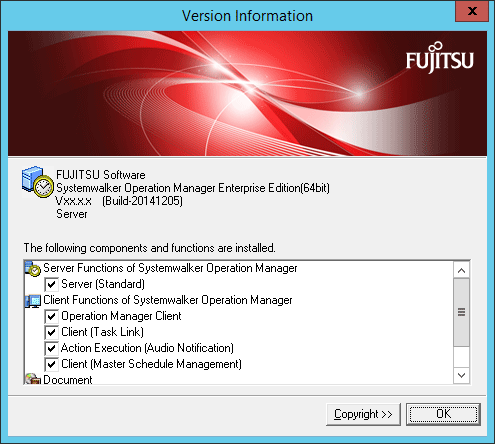Click the Document group icon
The width and height of the screenshot is (495, 444).
click(x=33, y=379)
